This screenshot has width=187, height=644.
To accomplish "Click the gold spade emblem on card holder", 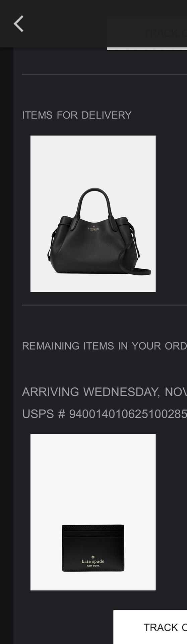I will [93, 558].
